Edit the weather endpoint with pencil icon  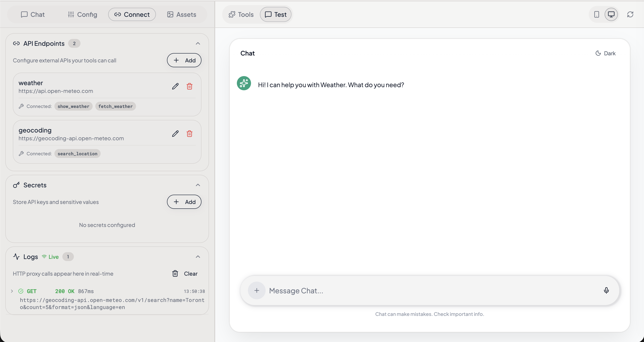point(175,86)
